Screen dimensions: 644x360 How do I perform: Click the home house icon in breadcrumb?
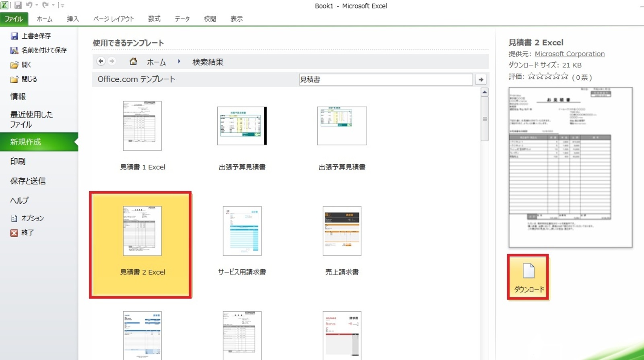tap(133, 61)
